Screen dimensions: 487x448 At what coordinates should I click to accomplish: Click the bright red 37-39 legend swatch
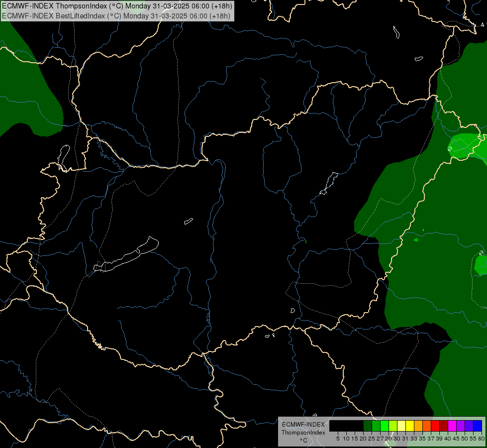point(435,426)
